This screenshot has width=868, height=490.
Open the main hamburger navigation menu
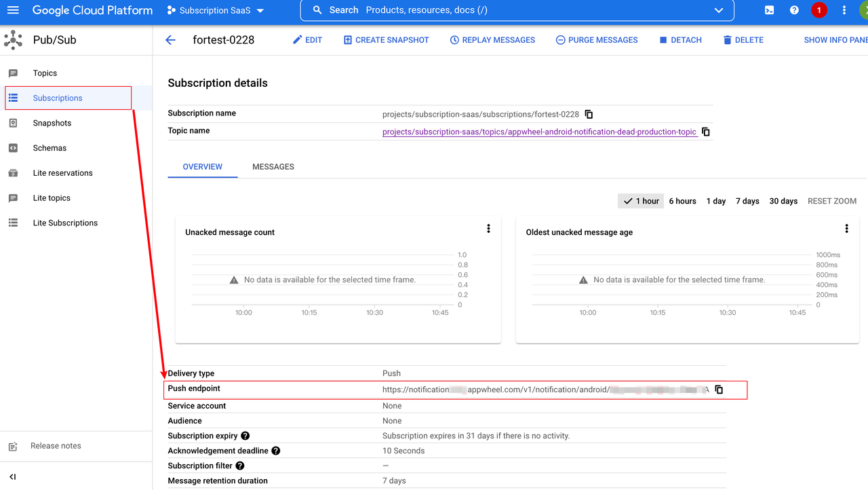[13, 10]
